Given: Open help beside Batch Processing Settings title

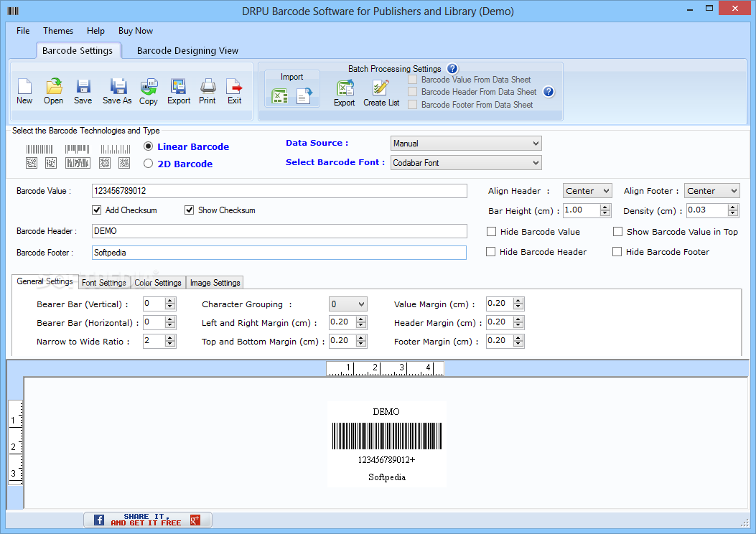Looking at the screenshot, I should pyautogui.click(x=452, y=68).
